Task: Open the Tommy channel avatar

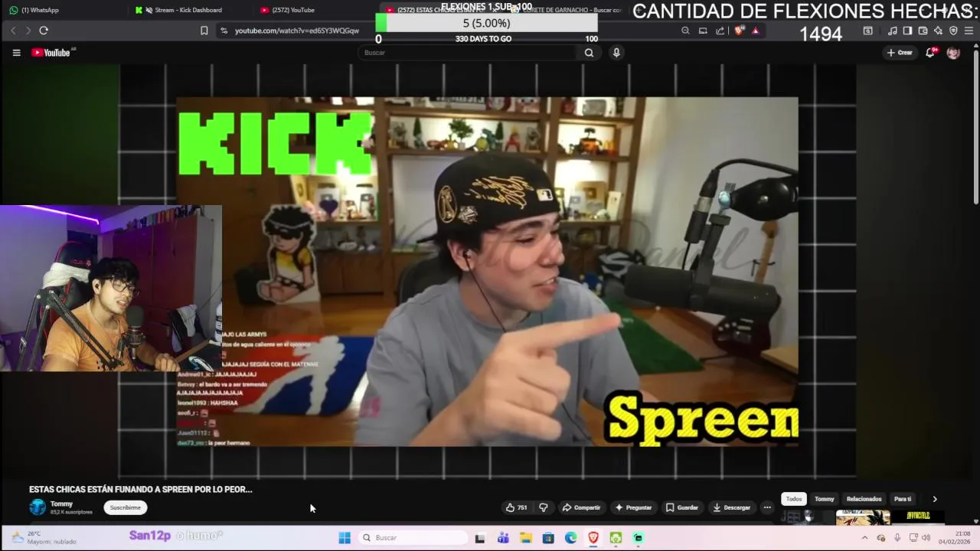Action: [38, 507]
